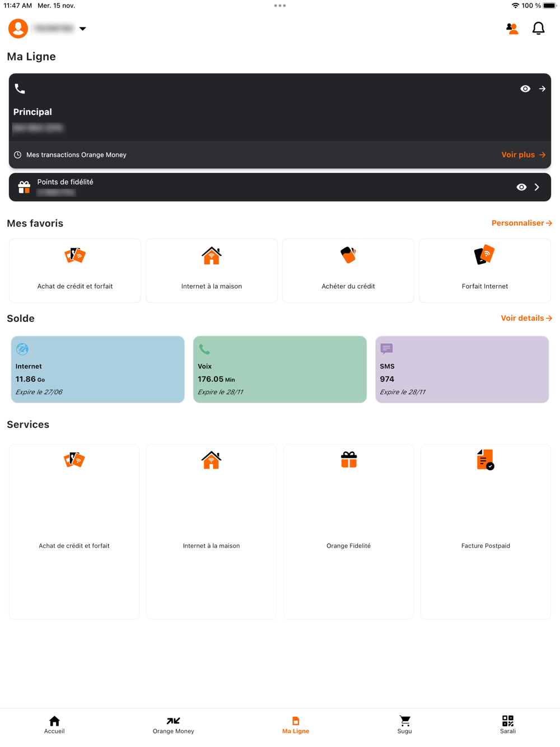
Task: Open Internet à la maison service icon
Action: (211, 460)
